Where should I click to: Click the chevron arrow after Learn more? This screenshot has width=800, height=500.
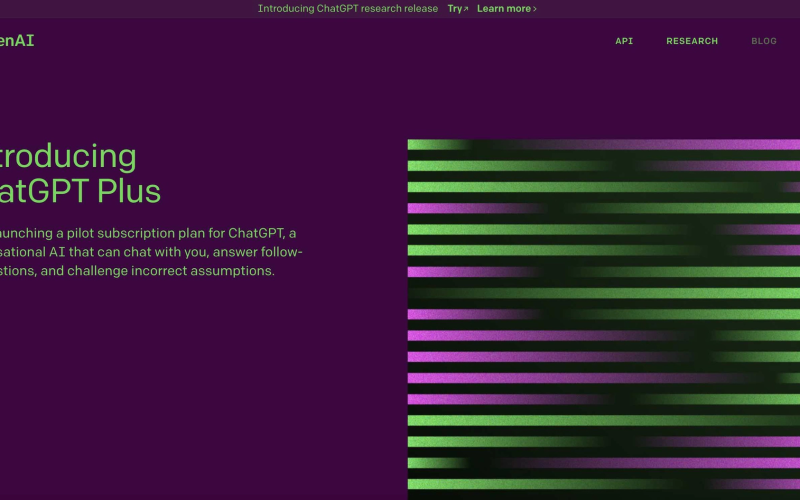[535, 9]
